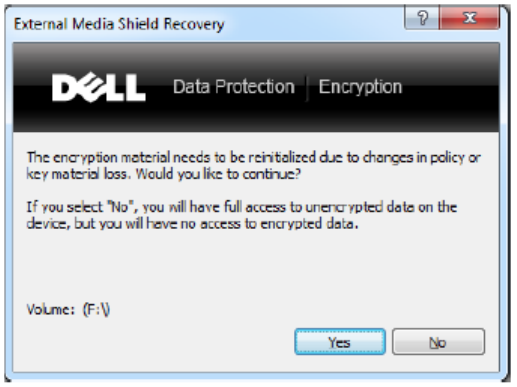Click the Dell logo in the banner
The height and width of the screenshot is (387, 517).
click(99, 87)
